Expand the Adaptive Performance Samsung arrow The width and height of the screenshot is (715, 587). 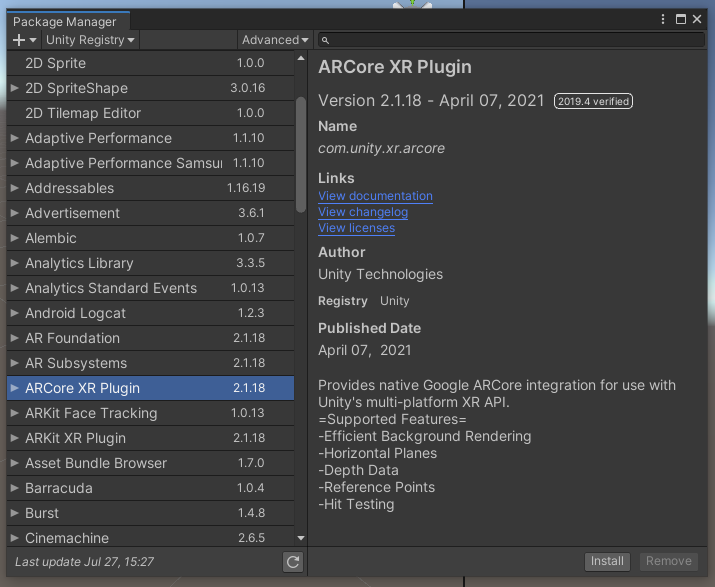[15, 163]
